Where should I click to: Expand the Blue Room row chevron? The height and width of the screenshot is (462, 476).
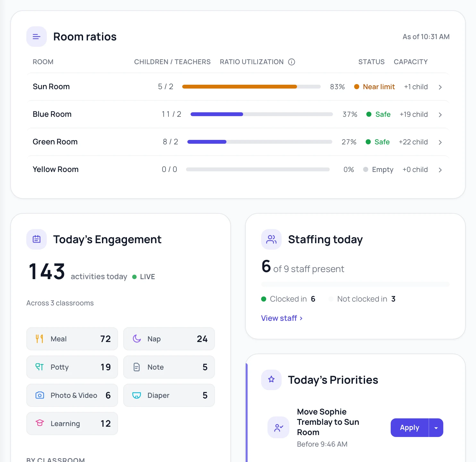point(440,115)
